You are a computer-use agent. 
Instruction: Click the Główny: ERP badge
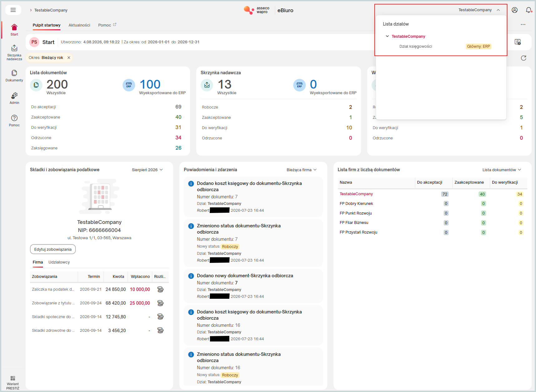tap(479, 46)
